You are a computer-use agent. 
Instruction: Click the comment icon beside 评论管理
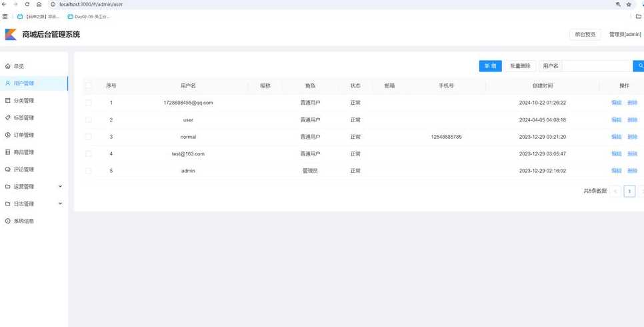[7, 170]
